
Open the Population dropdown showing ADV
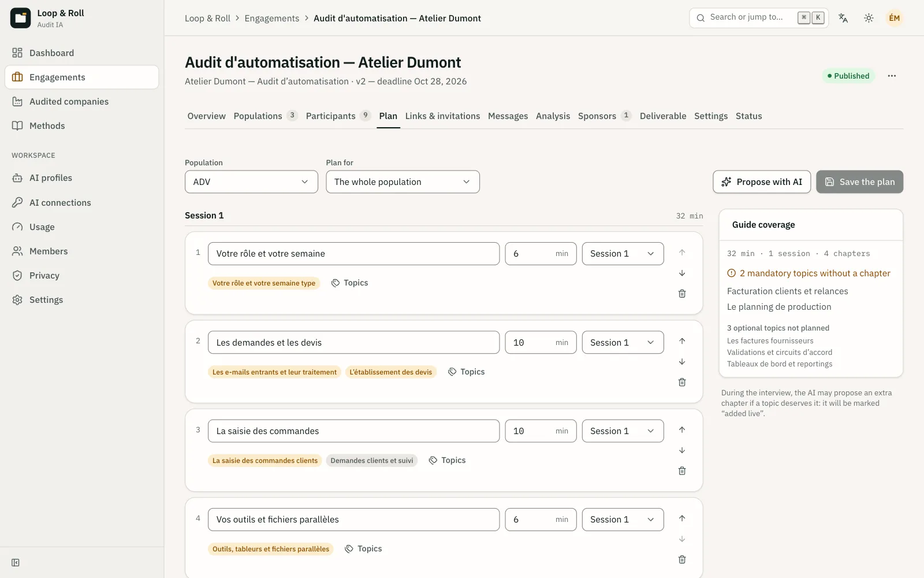pyautogui.click(x=251, y=181)
